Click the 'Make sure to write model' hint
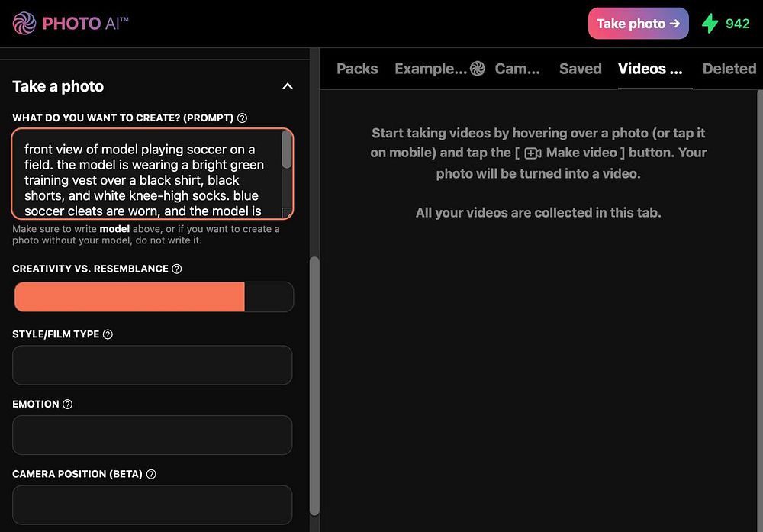The height and width of the screenshot is (532, 763). [x=146, y=234]
